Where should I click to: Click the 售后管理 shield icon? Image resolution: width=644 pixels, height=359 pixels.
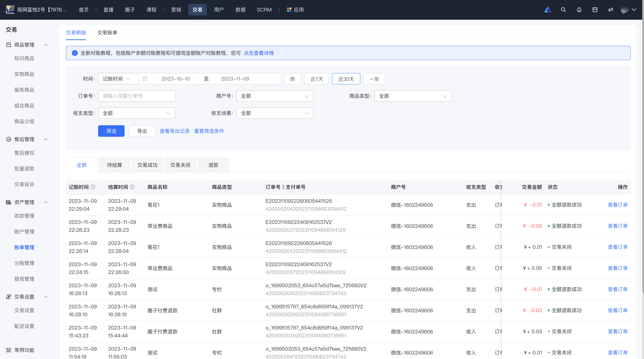8,139
